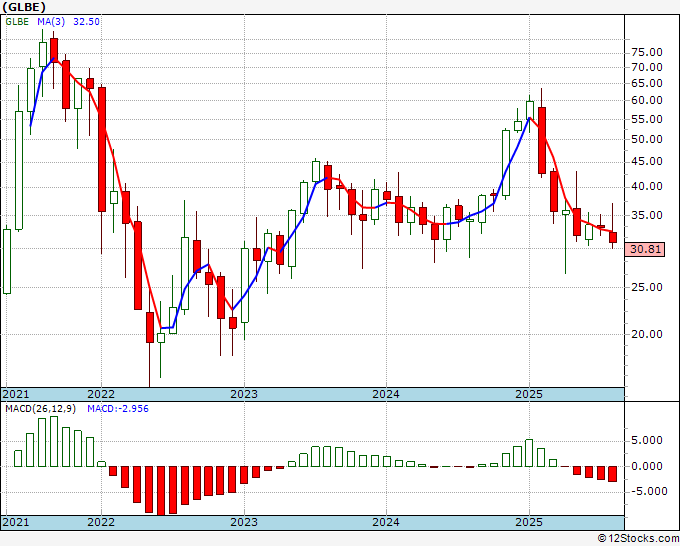Select the 45.00 price axis label
The width and height of the screenshot is (680, 546).
point(647,161)
